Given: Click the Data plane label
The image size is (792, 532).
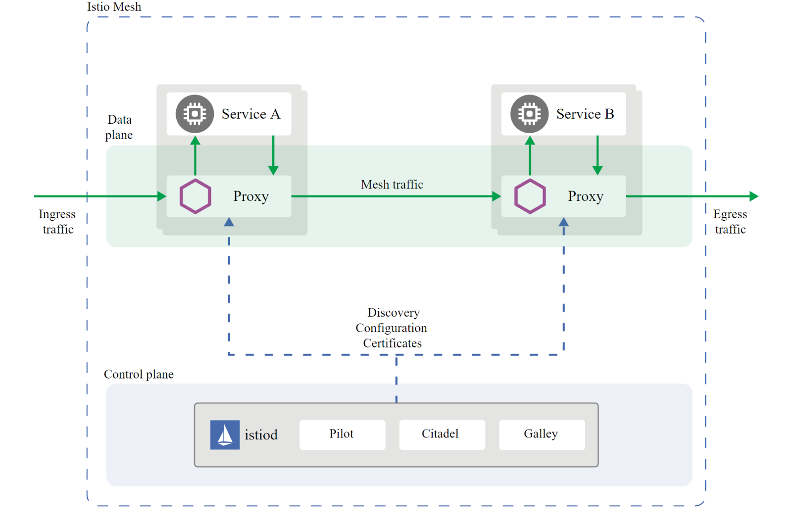Looking at the screenshot, I should point(119,127).
